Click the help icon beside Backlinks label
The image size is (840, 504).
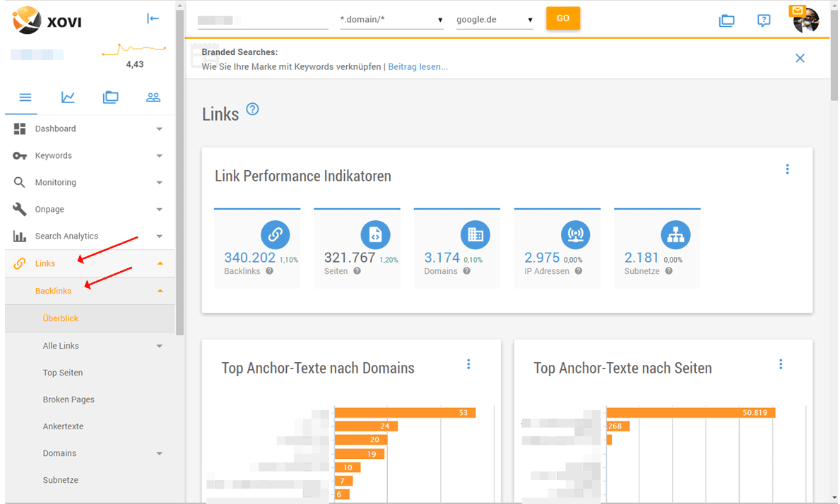(x=269, y=271)
